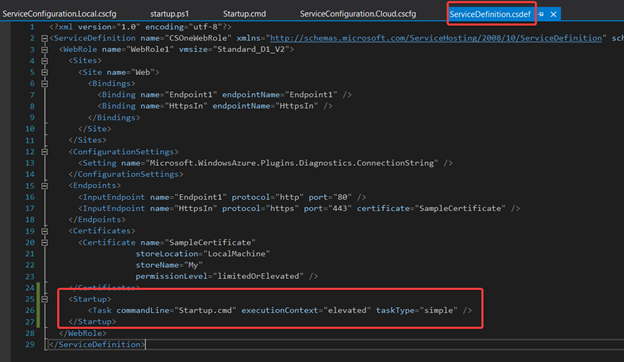Switch to ServiceConfiguration.Local.cscfg tab
Viewport: 624px width, 362px height.
[59, 14]
